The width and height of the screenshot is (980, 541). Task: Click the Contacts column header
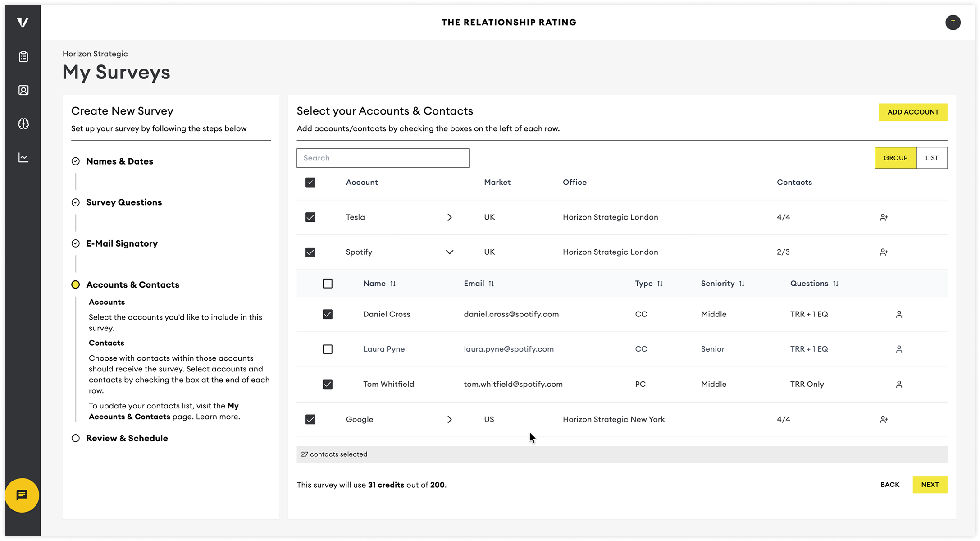point(794,182)
